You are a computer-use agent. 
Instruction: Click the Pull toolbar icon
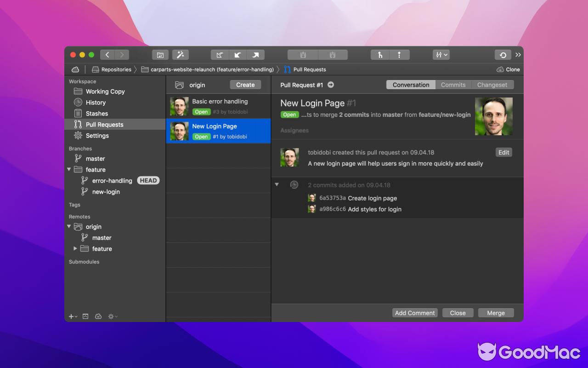tap(238, 54)
